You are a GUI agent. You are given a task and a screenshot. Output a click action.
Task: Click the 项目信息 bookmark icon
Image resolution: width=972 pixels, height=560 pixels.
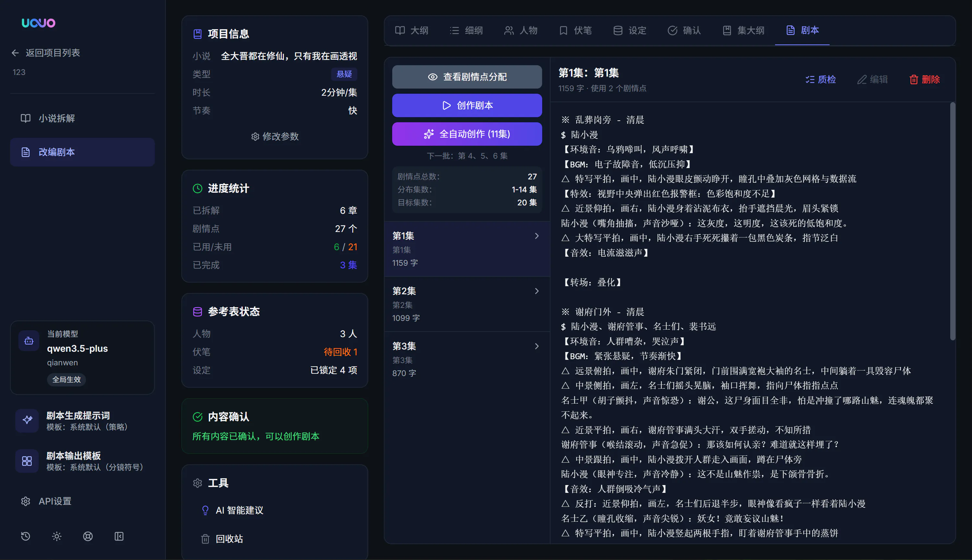coord(197,34)
